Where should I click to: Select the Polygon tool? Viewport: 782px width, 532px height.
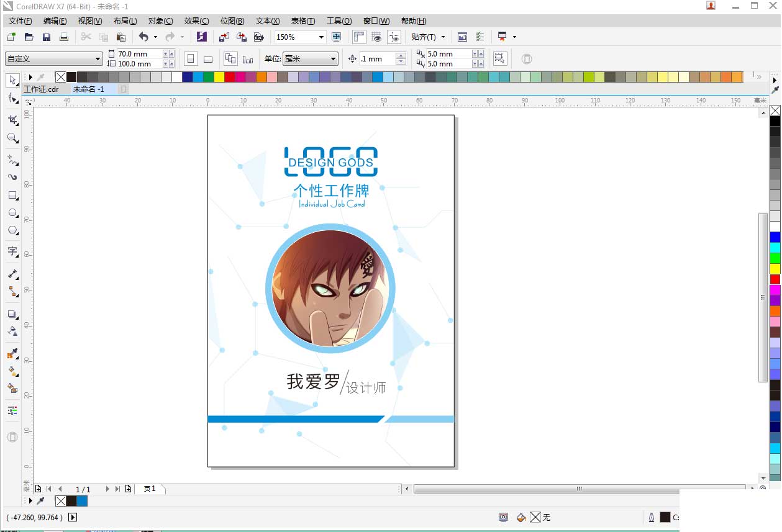12,230
